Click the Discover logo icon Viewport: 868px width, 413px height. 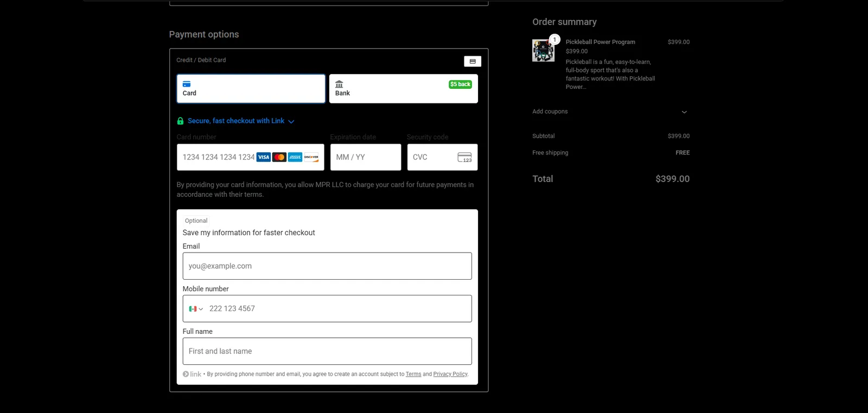[x=311, y=157]
